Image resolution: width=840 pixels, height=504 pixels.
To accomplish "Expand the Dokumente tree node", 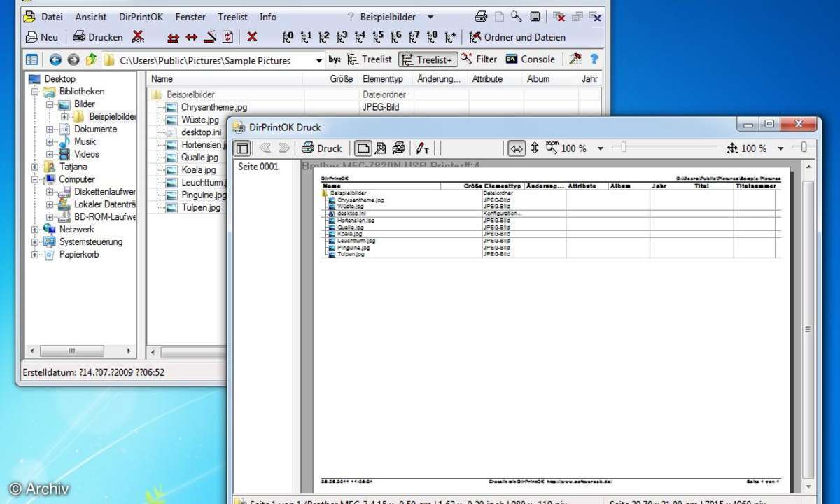I will (x=50, y=129).
